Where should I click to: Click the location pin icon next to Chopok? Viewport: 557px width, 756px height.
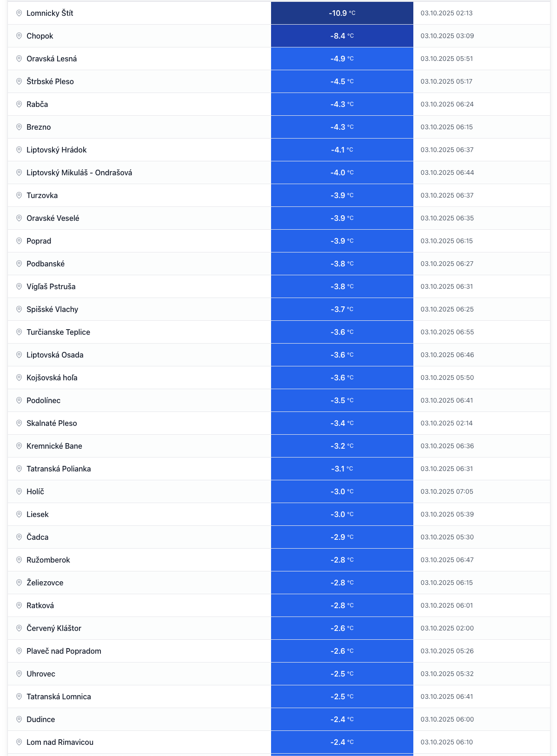(x=19, y=36)
